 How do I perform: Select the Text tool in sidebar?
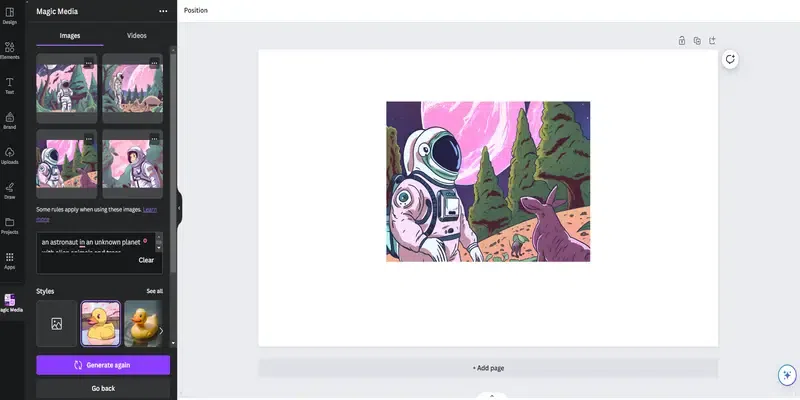[x=10, y=86]
